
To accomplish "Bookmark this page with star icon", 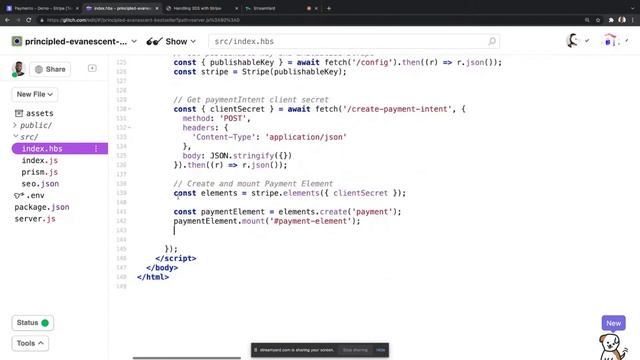I will click(x=598, y=20).
